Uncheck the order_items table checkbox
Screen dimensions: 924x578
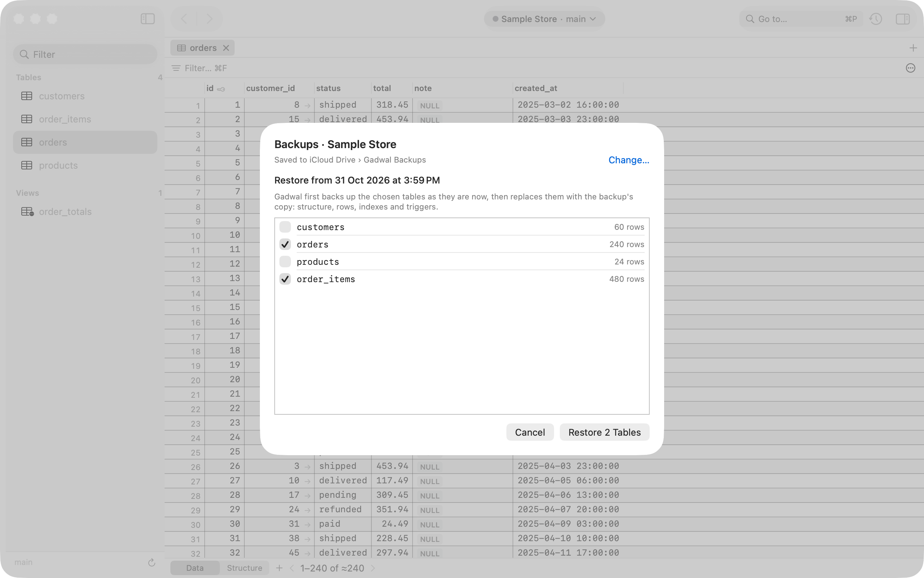285,279
